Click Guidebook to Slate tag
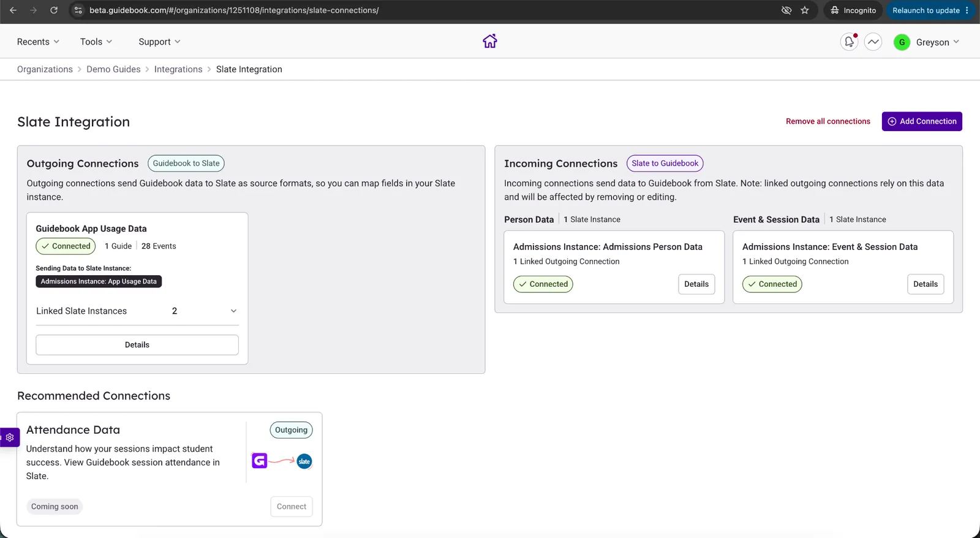This screenshot has height=538, width=980. point(186,164)
